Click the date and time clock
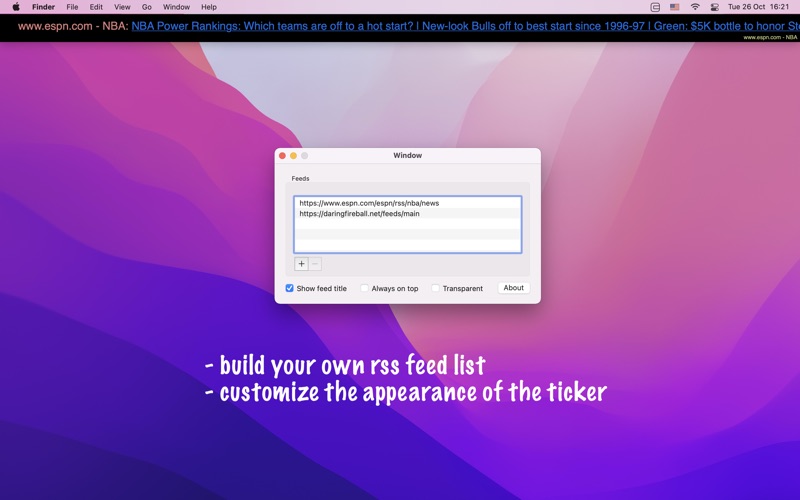Image resolution: width=800 pixels, height=500 pixels. click(x=758, y=7)
